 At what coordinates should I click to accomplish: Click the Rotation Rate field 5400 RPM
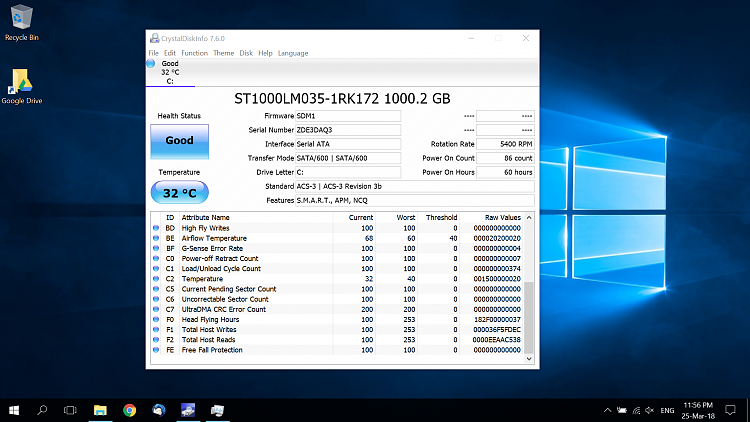pos(505,144)
